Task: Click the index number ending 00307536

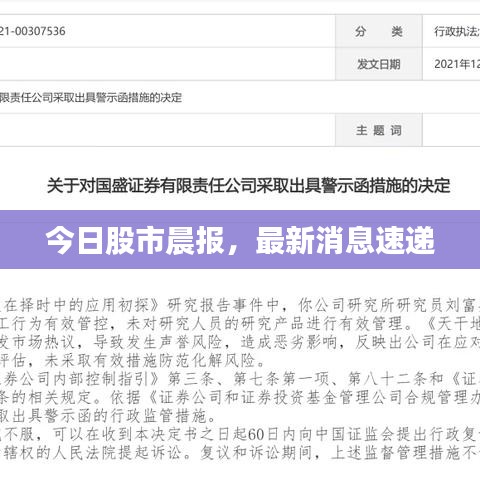Action: [x=33, y=31]
